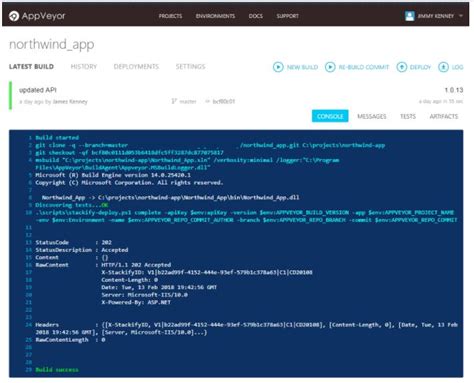Image resolution: width=474 pixels, height=383 pixels.
Task: Click the Northwind_App.dll output line
Action: click(170, 198)
